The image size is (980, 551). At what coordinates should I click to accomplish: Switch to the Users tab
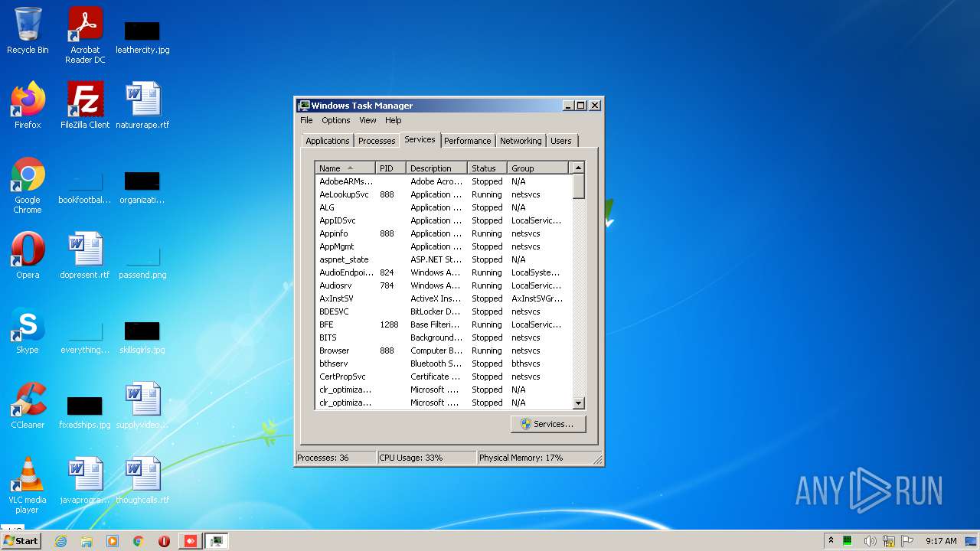[561, 141]
